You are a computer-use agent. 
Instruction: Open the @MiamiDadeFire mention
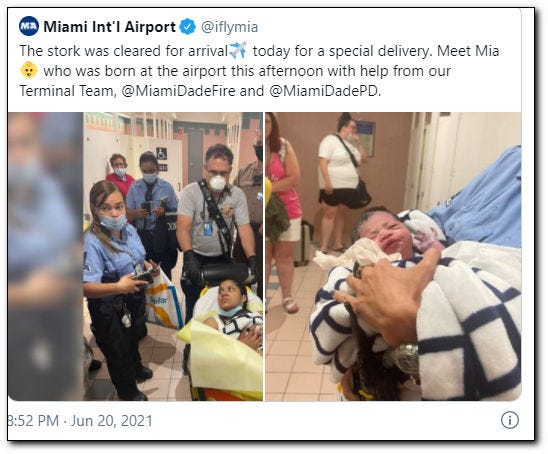(179, 91)
